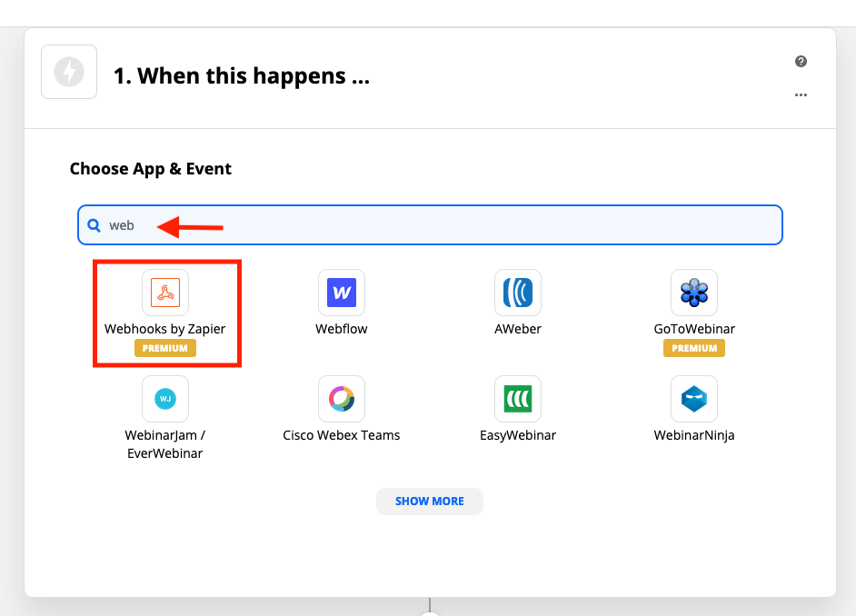Click the Webhooks by Zapier label
Viewport: 856px width, 616px height.
click(x=164, y=329)
